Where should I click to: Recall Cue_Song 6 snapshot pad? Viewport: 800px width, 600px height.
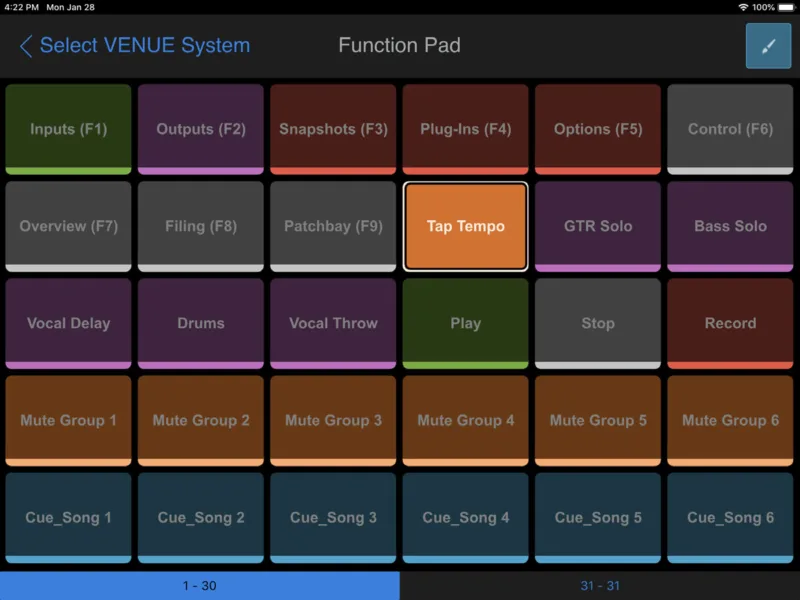[x=730, y=517]
